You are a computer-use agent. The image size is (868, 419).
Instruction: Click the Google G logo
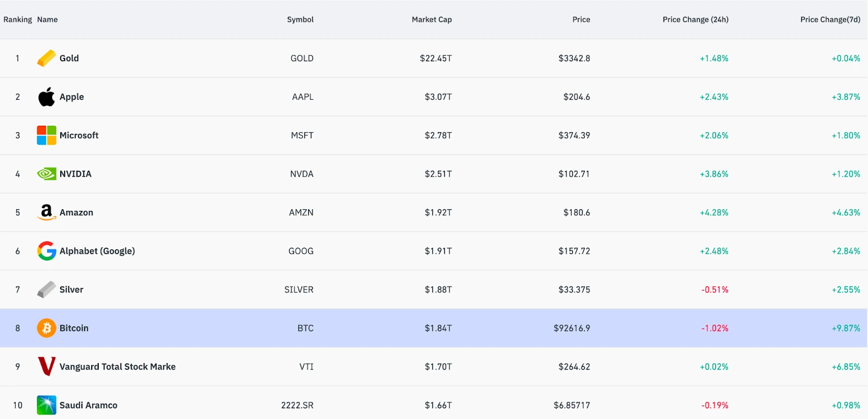tap(46, 250)
